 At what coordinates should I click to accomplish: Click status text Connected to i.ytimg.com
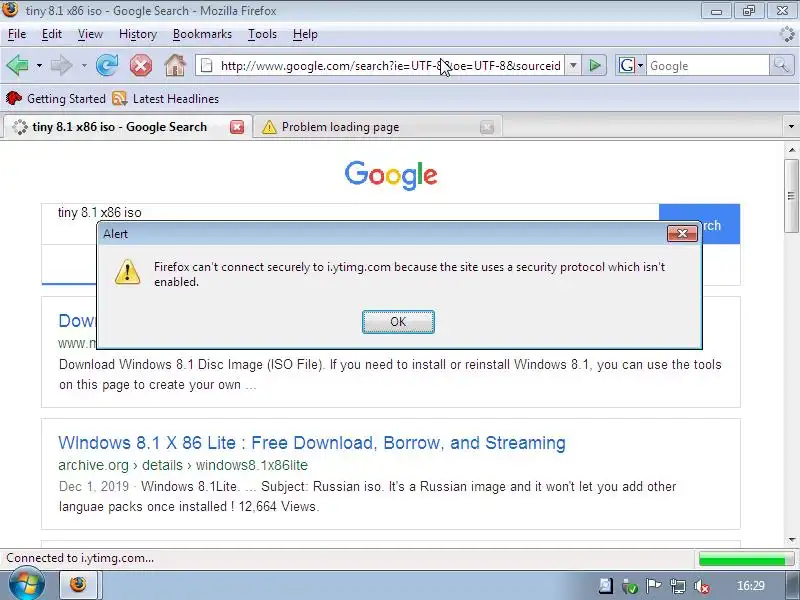(80, 558)
